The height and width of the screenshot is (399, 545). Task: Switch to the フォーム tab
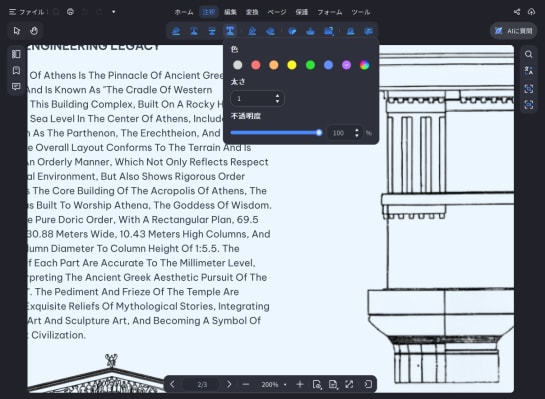[330, 12]
